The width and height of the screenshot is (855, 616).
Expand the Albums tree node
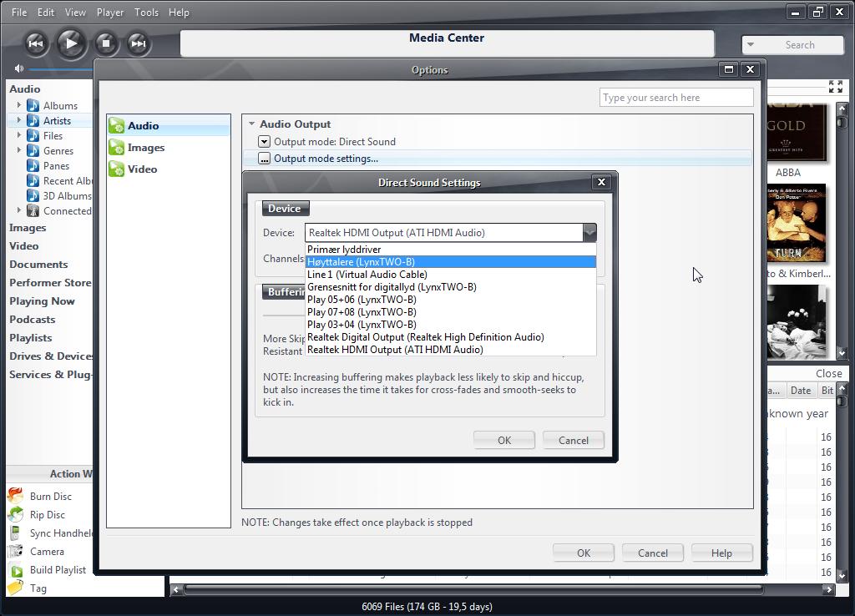[x=19, y=104]
